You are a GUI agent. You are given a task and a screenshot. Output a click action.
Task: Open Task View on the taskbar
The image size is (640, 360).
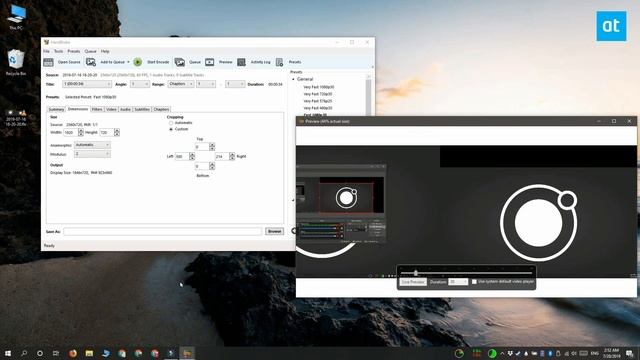tap(56, 353)
